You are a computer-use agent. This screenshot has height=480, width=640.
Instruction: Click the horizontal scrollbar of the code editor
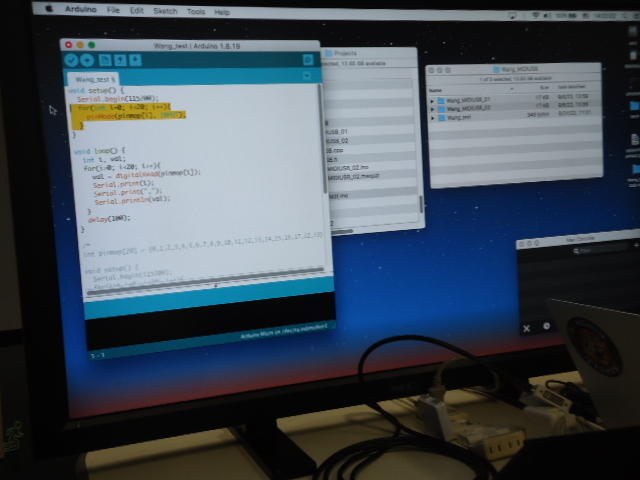point(204,282)
